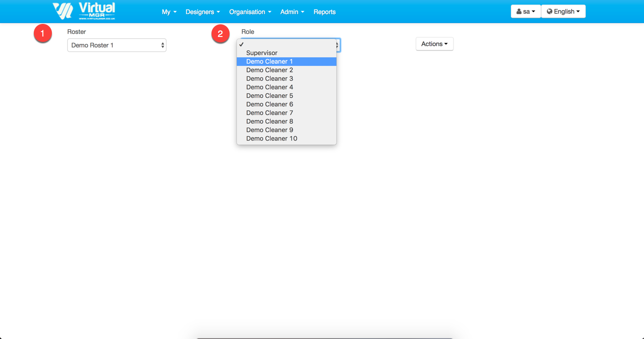Click the Virtual MGR logo
Screen dimensions: 644x339
(84, 11)
